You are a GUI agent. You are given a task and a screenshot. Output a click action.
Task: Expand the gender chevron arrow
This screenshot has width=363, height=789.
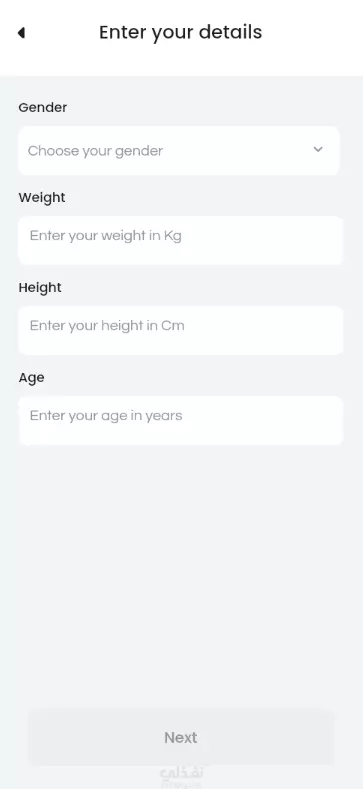[x=318, y=149]
